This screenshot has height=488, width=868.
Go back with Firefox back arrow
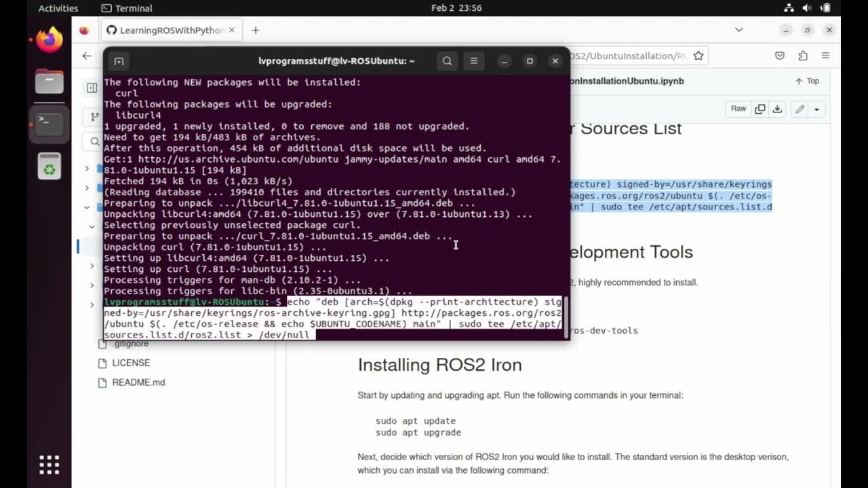click(87, 56)
